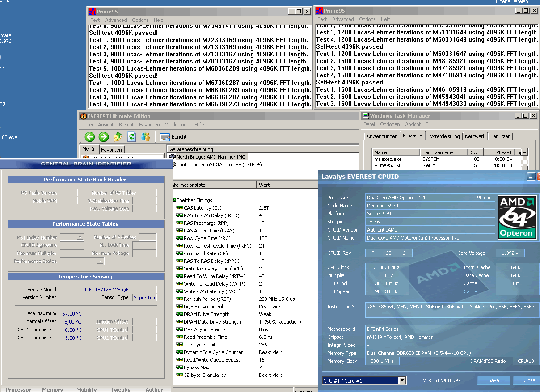Open the Tweaks tab in Central Brain Identifier
The image size is (540, 392).
[x=121, y=389]
